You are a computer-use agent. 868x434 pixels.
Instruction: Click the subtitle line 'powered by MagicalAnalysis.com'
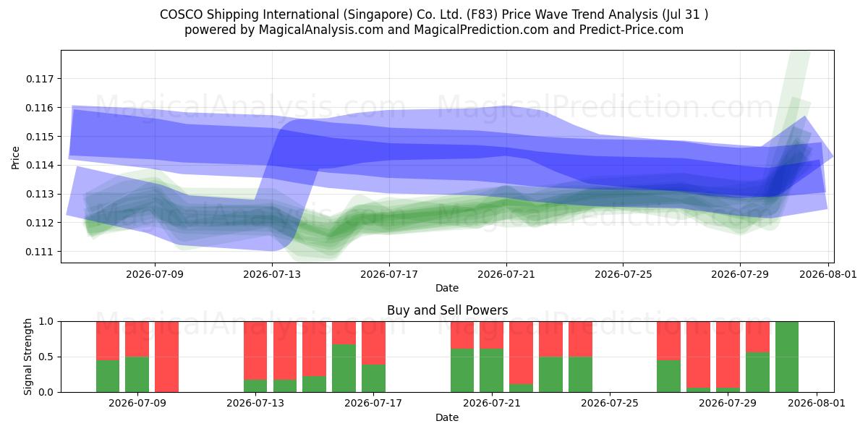pyautogui.click(x=434, y=30)
